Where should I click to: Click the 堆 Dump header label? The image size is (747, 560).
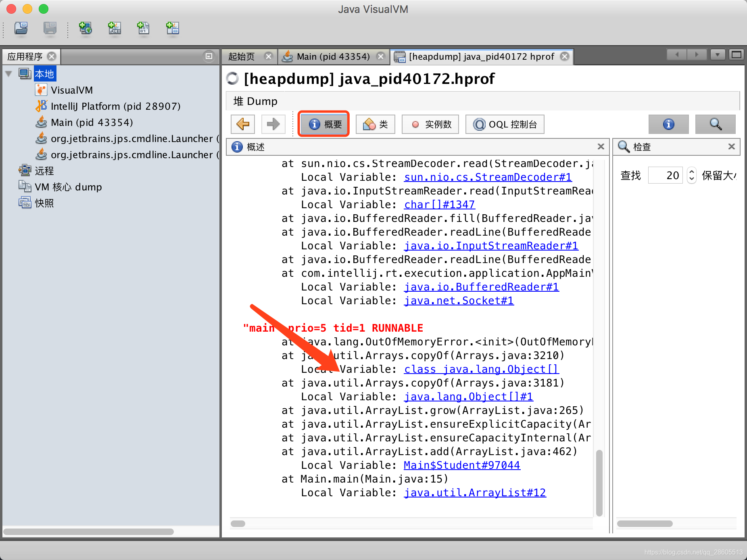[255, 101]
